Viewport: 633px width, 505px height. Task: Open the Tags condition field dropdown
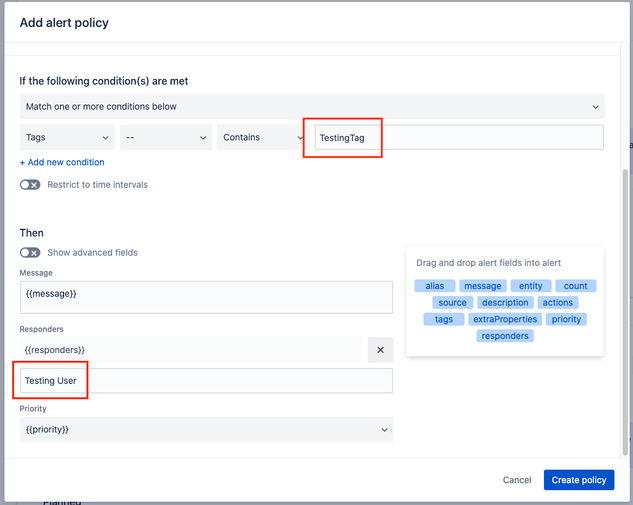[66, 137]
